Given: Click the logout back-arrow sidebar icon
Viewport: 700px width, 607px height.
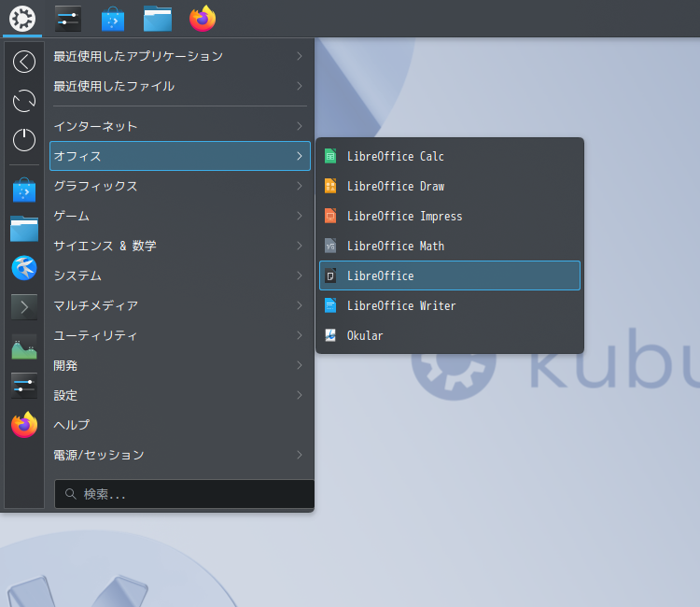Looking at the screenshot, I should pos(24,62).
